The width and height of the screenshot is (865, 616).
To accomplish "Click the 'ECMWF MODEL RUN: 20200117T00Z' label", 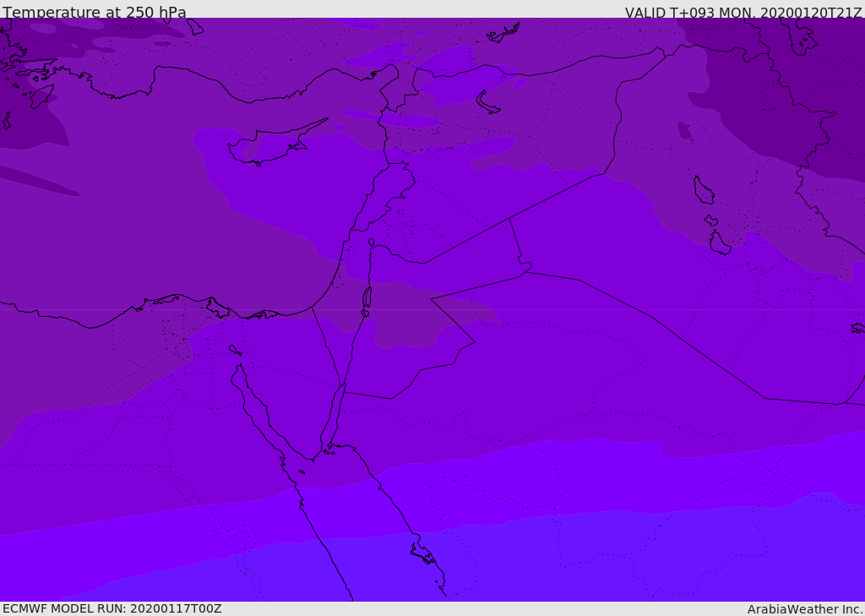I will (x=112, y=608).
